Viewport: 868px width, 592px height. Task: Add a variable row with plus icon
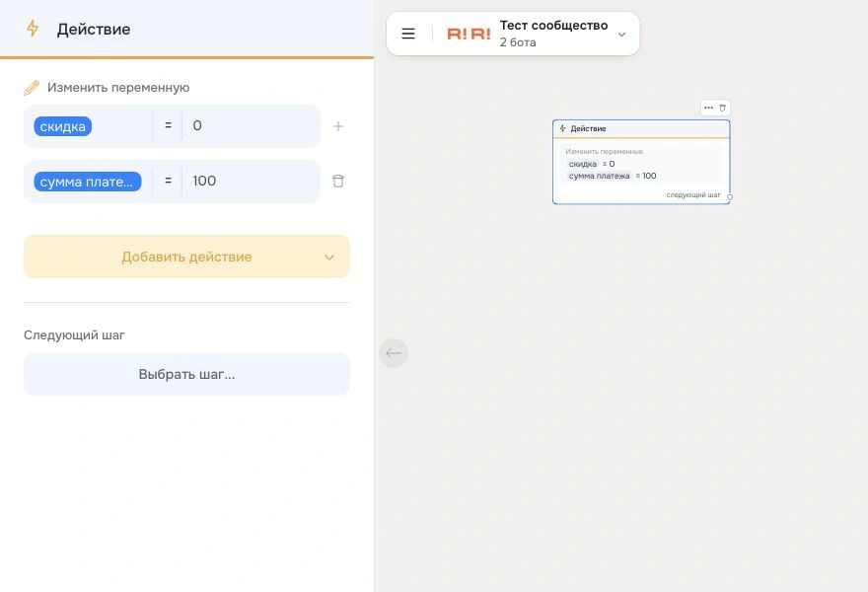point(338,126)
